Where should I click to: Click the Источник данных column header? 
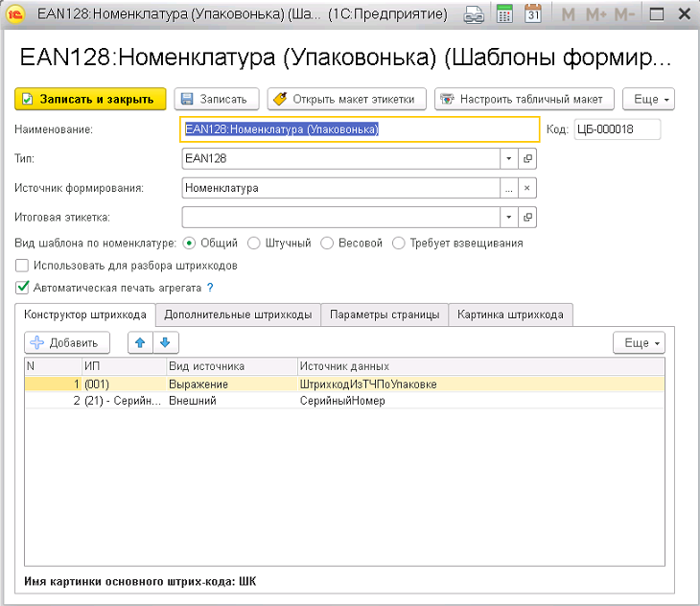[480, 366]
